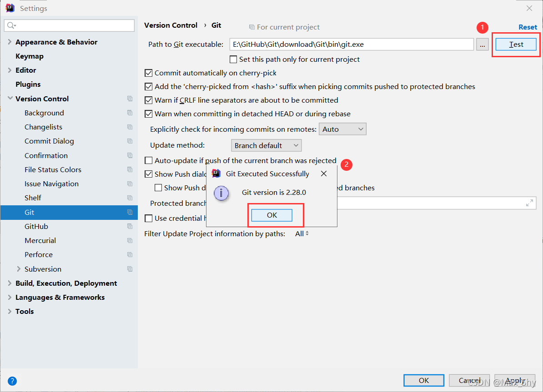The width and height of the screenshot is (543, 392).
Task: Enable Auto-update if push was rejected
Action: pos(149,160)
